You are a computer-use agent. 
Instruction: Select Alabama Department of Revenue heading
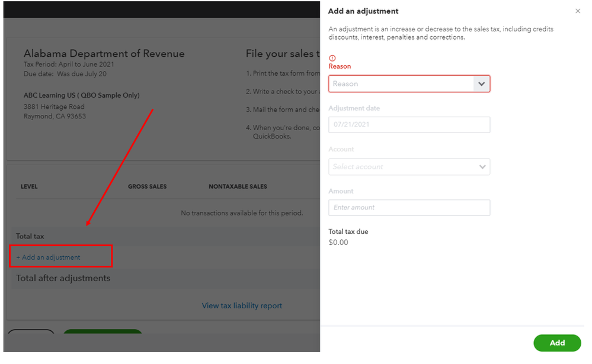coord(104,53)
